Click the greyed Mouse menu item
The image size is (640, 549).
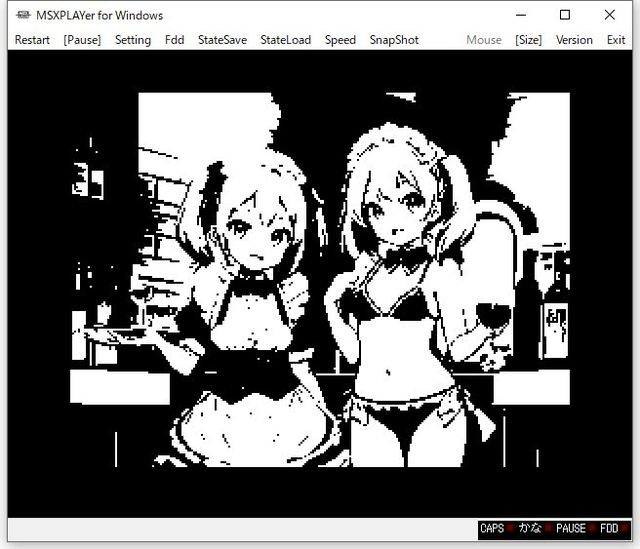[484, 40]
